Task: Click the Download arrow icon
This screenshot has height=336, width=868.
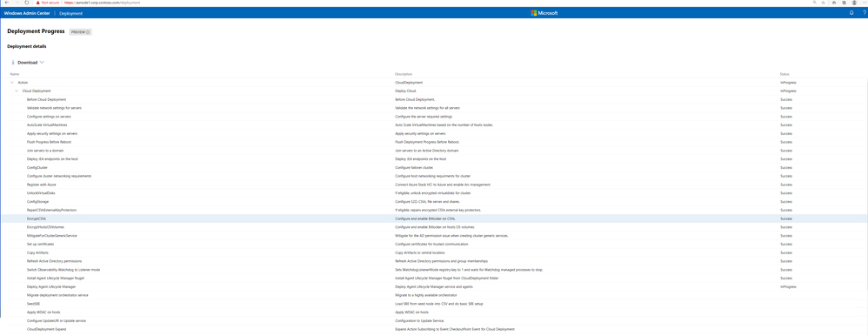Action: [13, 63]
